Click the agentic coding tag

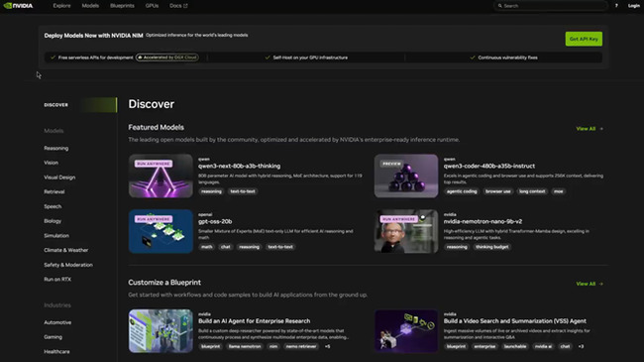[x=462, y=191]
